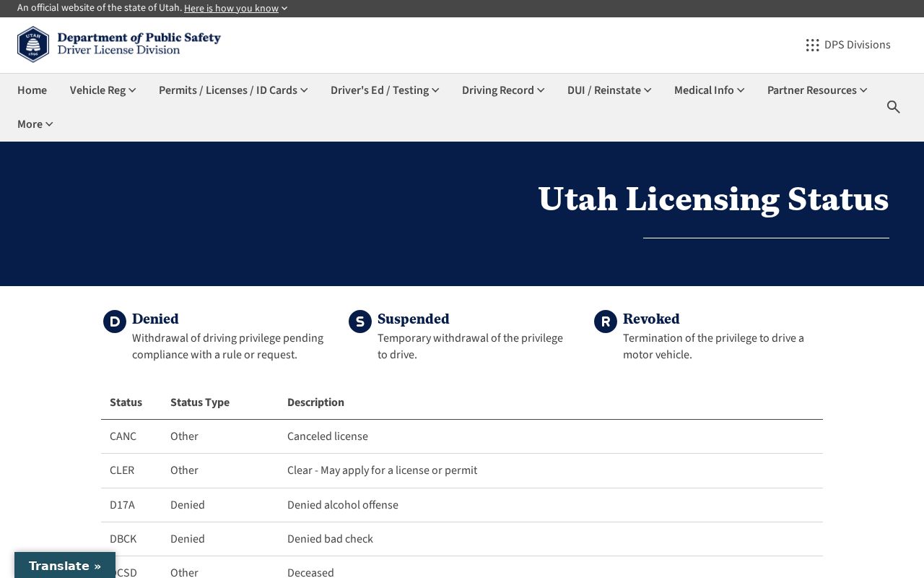Click 'Denied alcohol offense' description
Viewport: 924px width, 578px height.
(x=343, y=505)
